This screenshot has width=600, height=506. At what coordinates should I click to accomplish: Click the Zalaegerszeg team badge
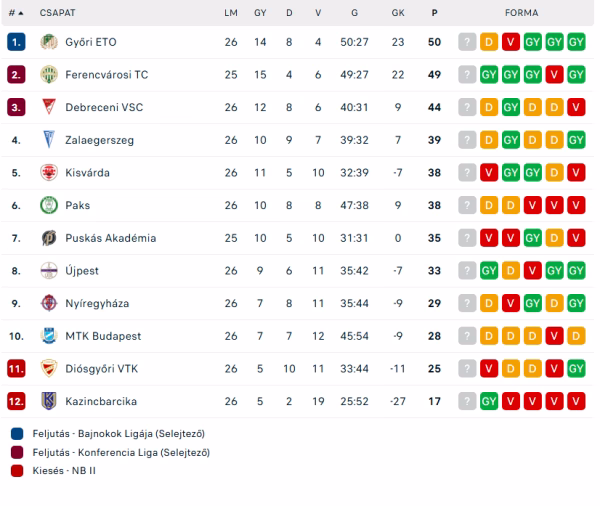(49, 140)
